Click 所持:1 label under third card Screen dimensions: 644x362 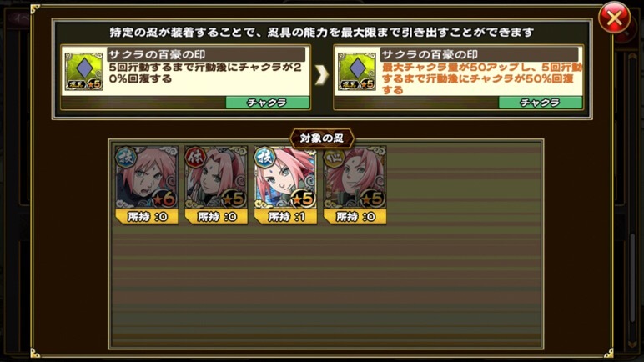[285, 217]
